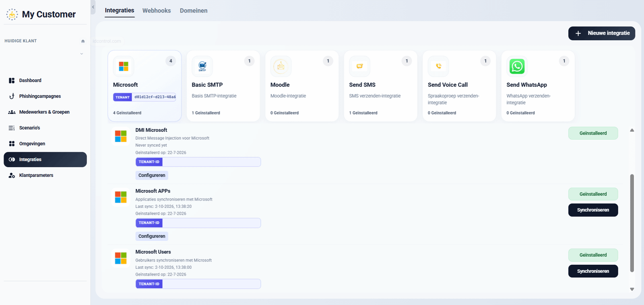Click Configureren under DMI Microsoft
Screen dimensions: 644x305
click(152, 175)
